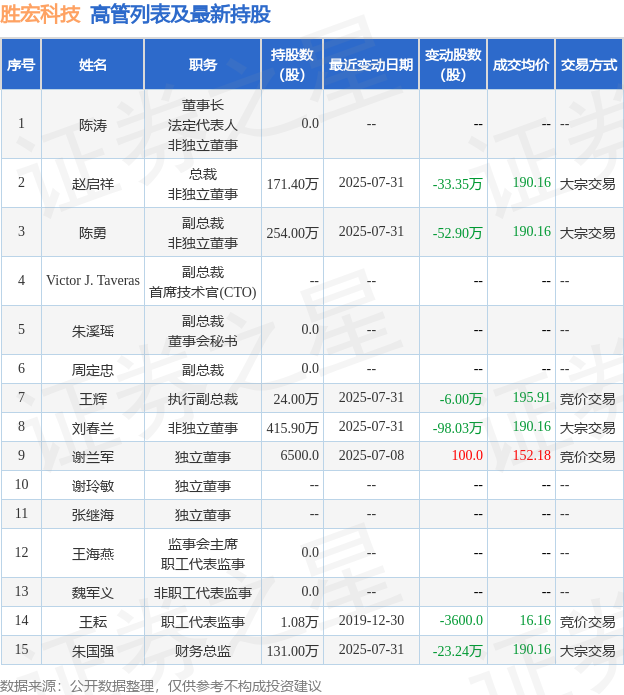Click the 数据来源 disclaimer footer text
This screenshot has height=695, width=624.
click(160, 686)
